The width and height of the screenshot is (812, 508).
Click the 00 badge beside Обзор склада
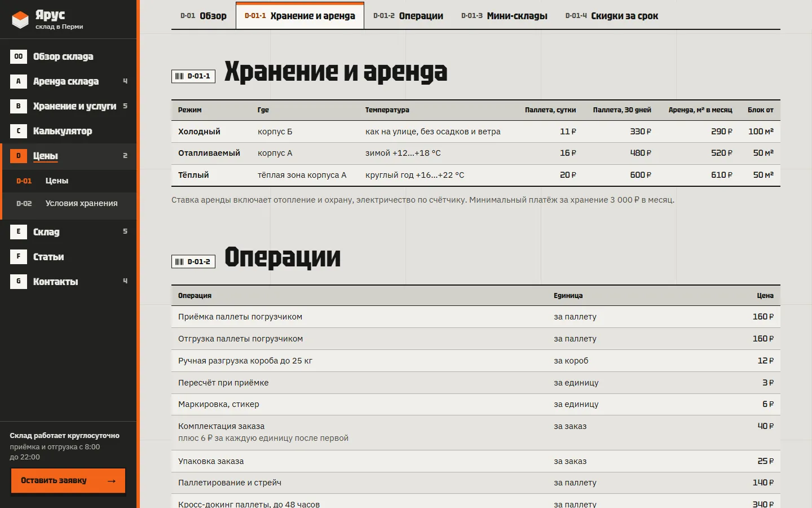[x=19, y=56]
